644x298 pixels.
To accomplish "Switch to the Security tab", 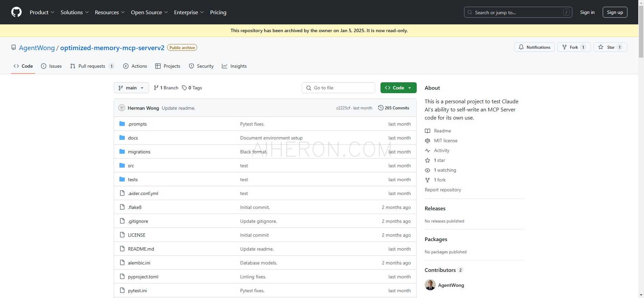I will point(201,66).
